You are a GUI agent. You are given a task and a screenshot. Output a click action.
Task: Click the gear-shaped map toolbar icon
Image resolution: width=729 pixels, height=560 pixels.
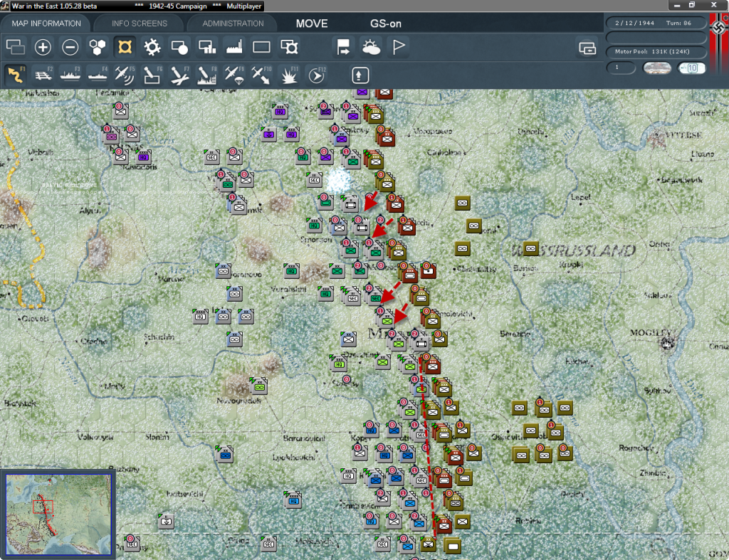pyautogui.click(x=152, y=47)
